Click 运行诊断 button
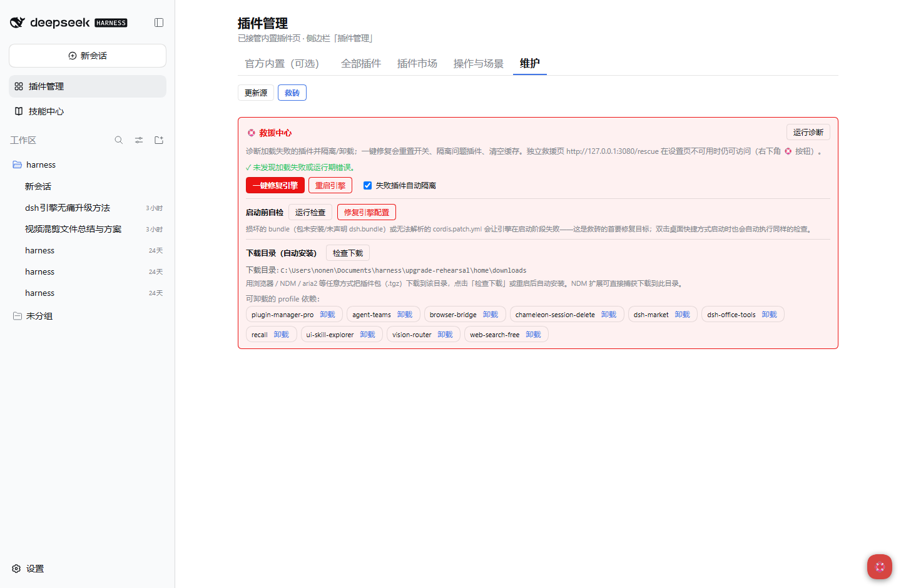The width and height of the screenshot is (901, 588). coord(808,132)
